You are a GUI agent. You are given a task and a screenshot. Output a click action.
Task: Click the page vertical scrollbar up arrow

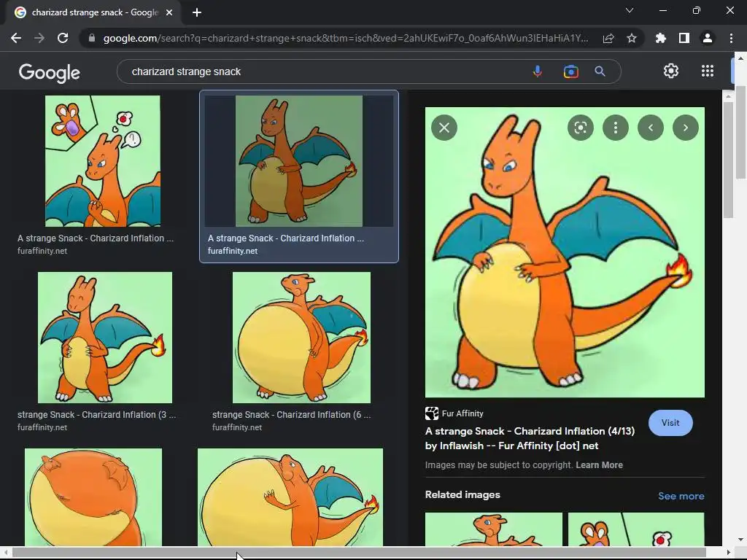click(740, 58)
